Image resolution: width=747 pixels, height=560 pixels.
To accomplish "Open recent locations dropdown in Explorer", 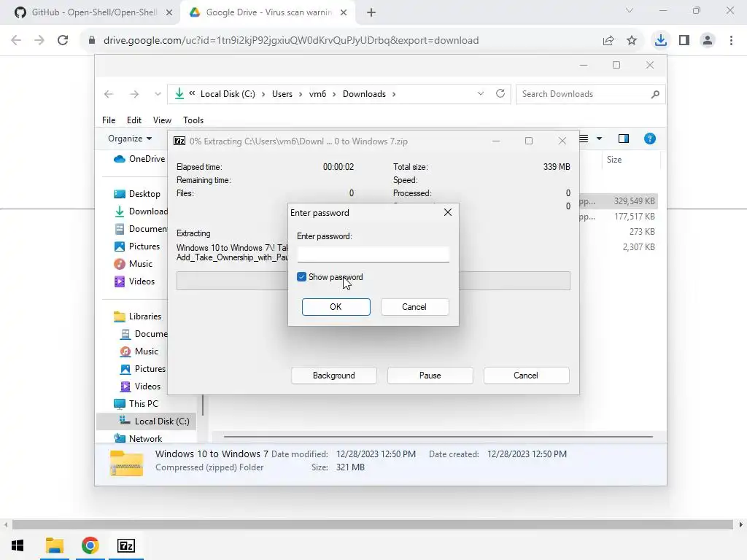I will [x=158, y=94].
